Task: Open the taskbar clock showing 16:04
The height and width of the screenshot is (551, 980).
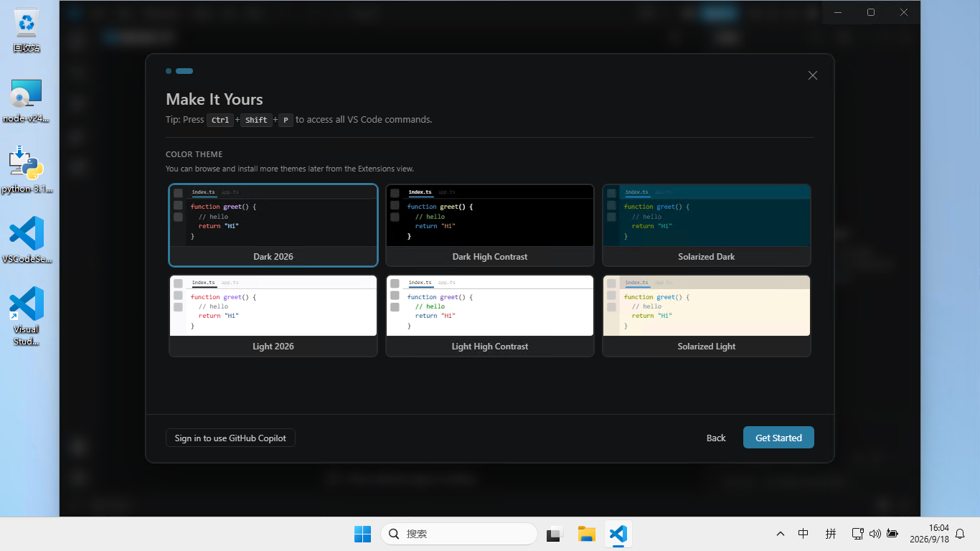Action: [x=929, y=534]
